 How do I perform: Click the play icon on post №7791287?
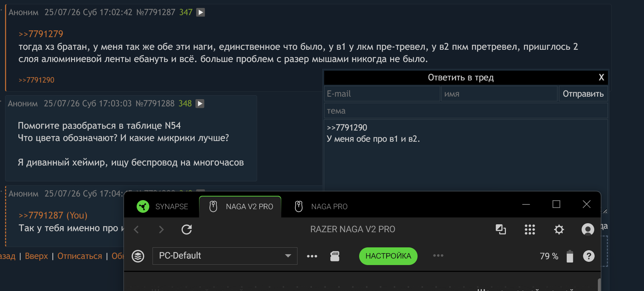pyautogui.click(x=200, y=12)
